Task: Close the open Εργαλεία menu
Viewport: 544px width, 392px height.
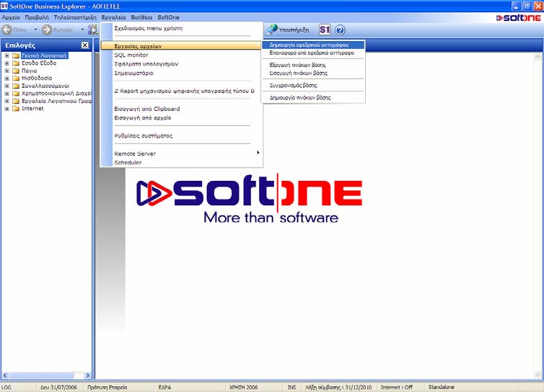Action: [114, 17]
